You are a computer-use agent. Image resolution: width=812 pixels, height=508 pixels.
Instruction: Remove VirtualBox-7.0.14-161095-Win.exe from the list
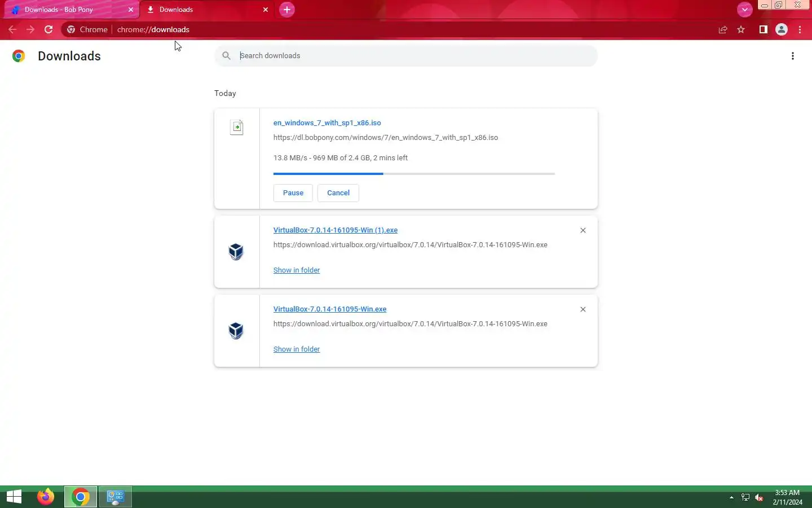coord(583,309)
